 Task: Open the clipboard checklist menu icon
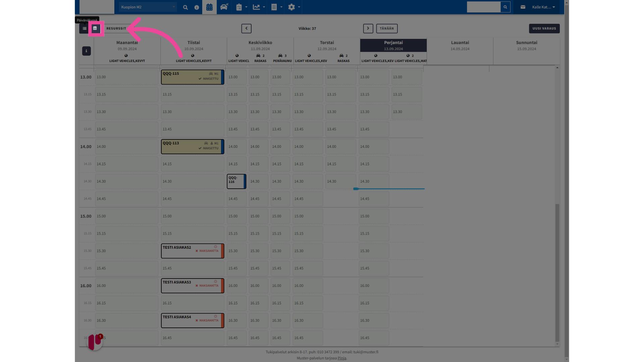click(239, 7)
